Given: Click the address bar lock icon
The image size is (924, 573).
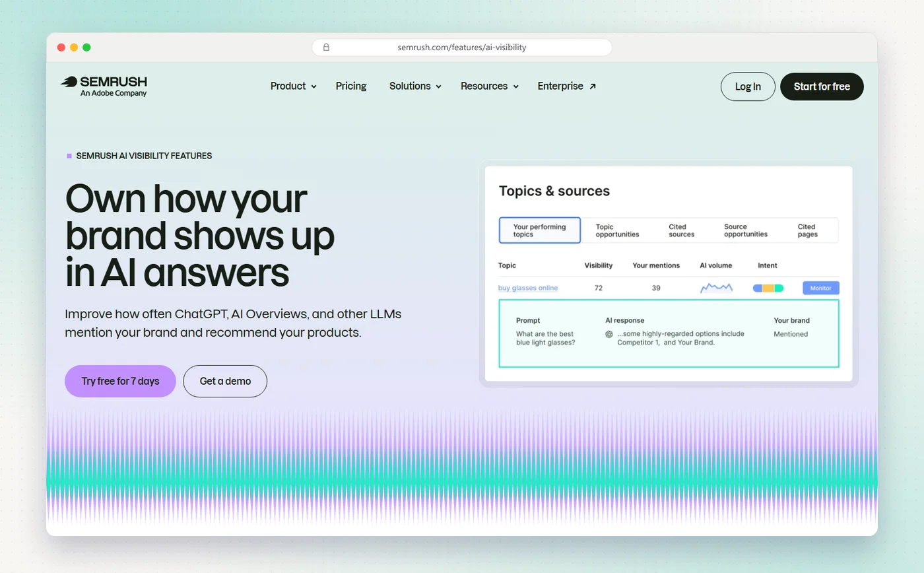Looking at the screenshot, I should pyautogui.click(x=326, y=48).
